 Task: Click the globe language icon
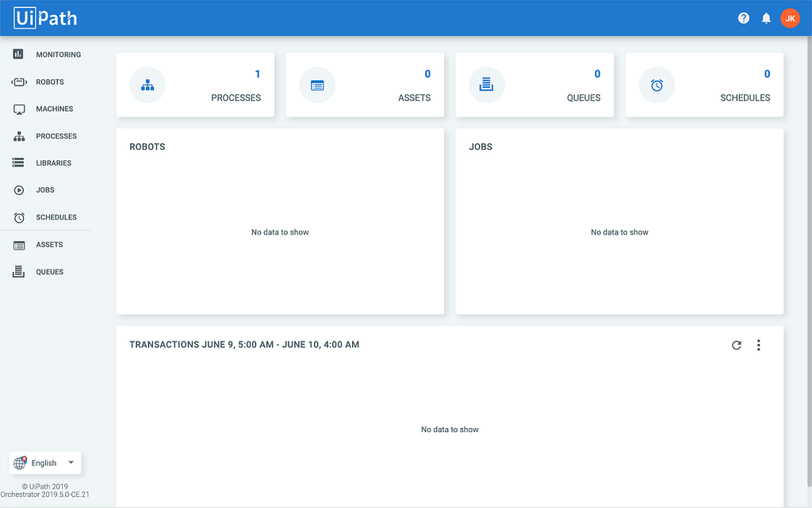pos(20,463)
